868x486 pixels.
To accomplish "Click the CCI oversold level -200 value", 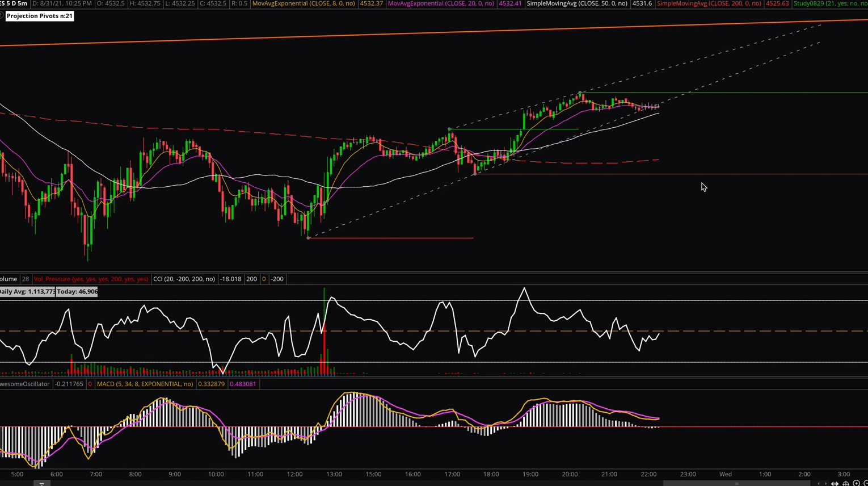I will tap(277, 279).
